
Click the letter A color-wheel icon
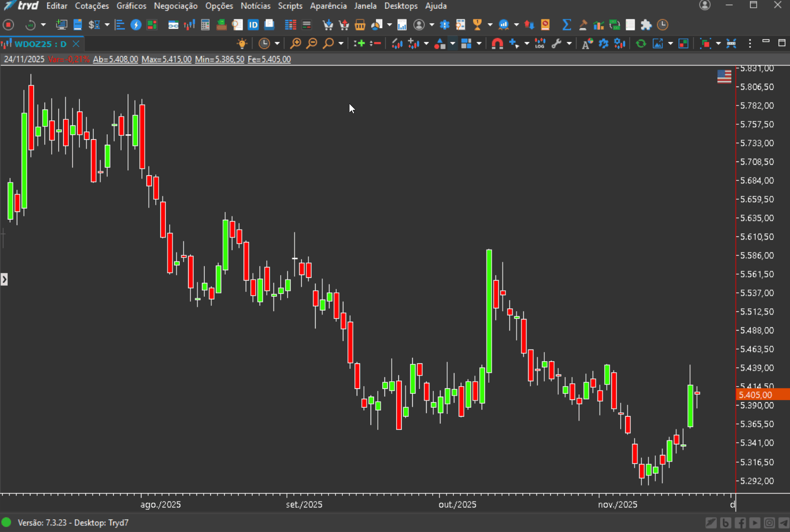click(587, 43)
